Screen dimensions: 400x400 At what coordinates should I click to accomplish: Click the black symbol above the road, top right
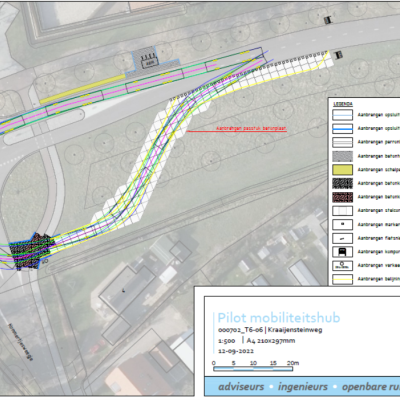(328, 20)
